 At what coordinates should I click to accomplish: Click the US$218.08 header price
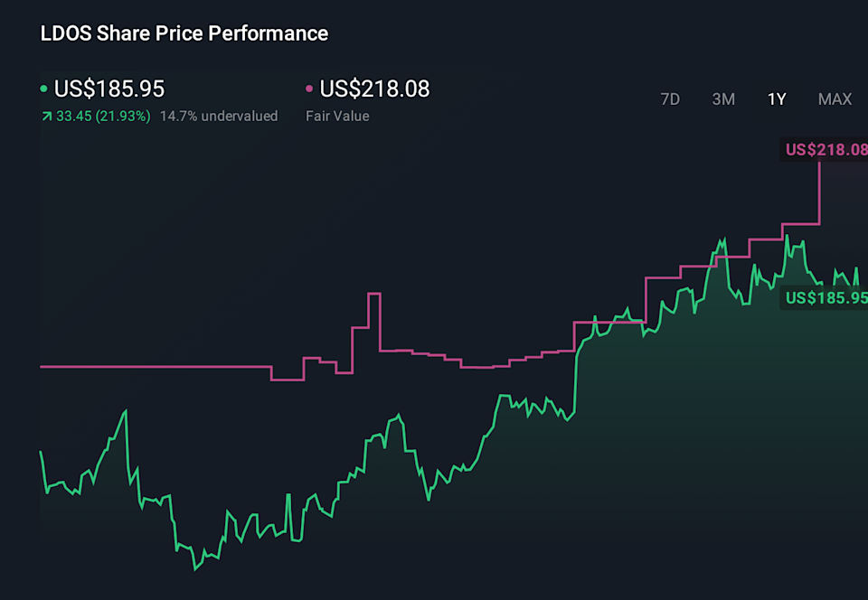tap(377, 89)
